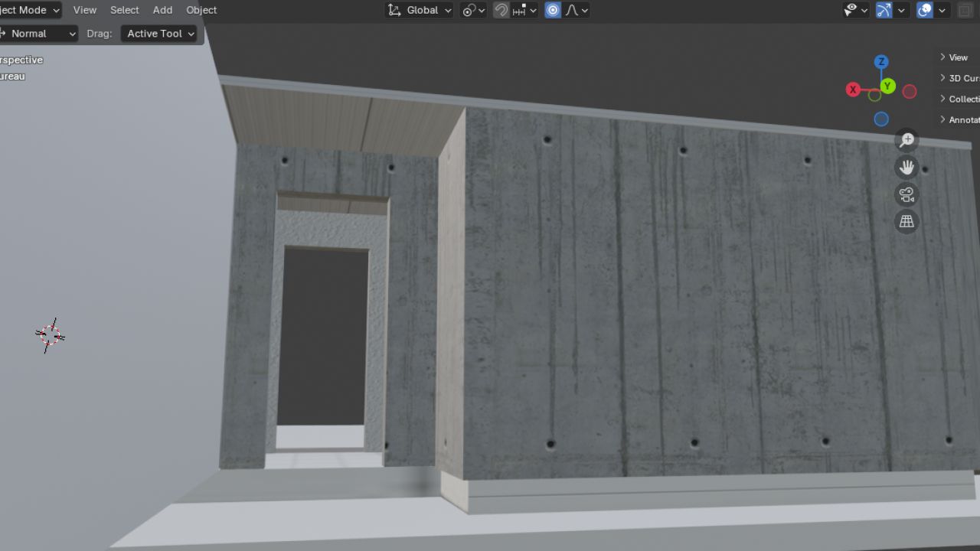Toggle the proportional editing button

553,10
